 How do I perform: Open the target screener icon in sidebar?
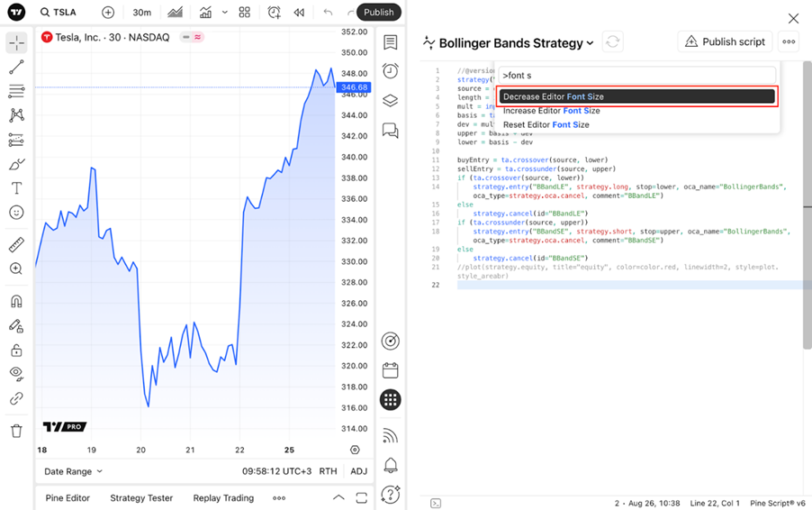pyautogui.click(x=391, y=341)
